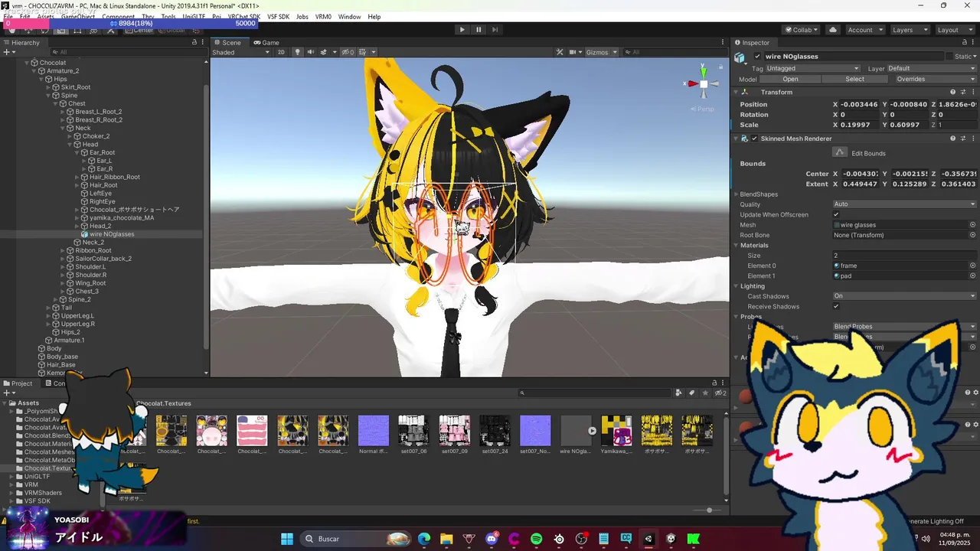Open Transform component help icon
980x551 pixels.
click(953, 92)
